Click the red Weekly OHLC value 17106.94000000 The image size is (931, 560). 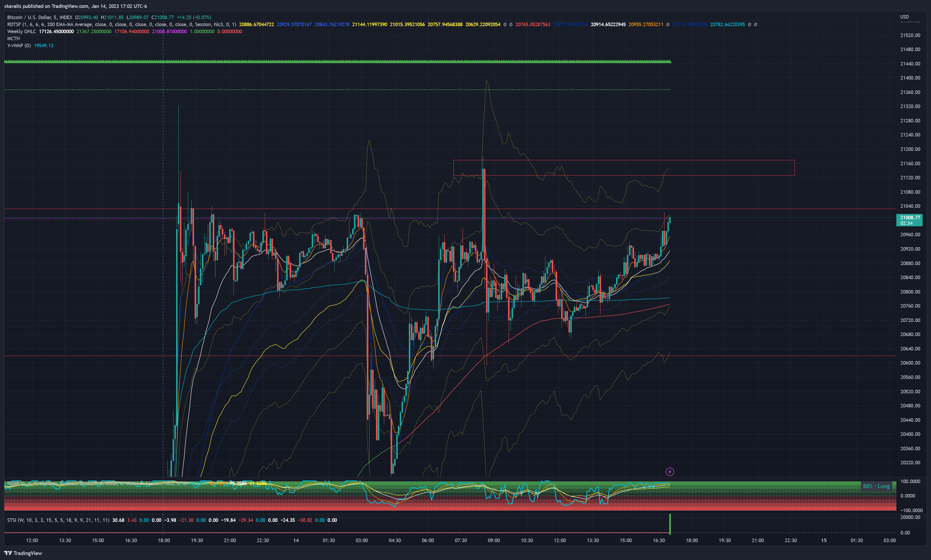point(132,31)
